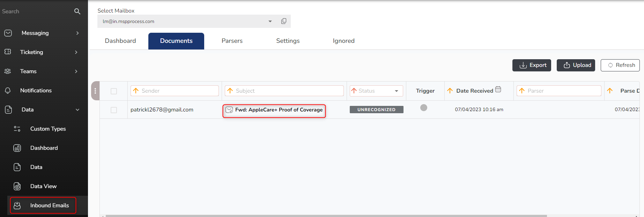The width and height of the screenshot is (644, 217).
Task: Click the horizontal scrollbar at table bottom
Action: click(326, 216)
